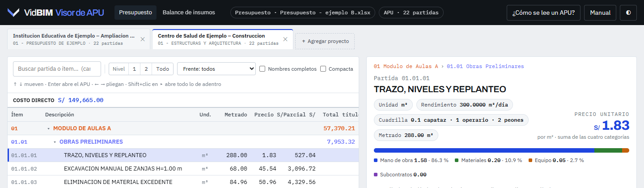Screen dimensions: 644x188
Task: Toggle dark mode theme icon
Action: point(628,13)
